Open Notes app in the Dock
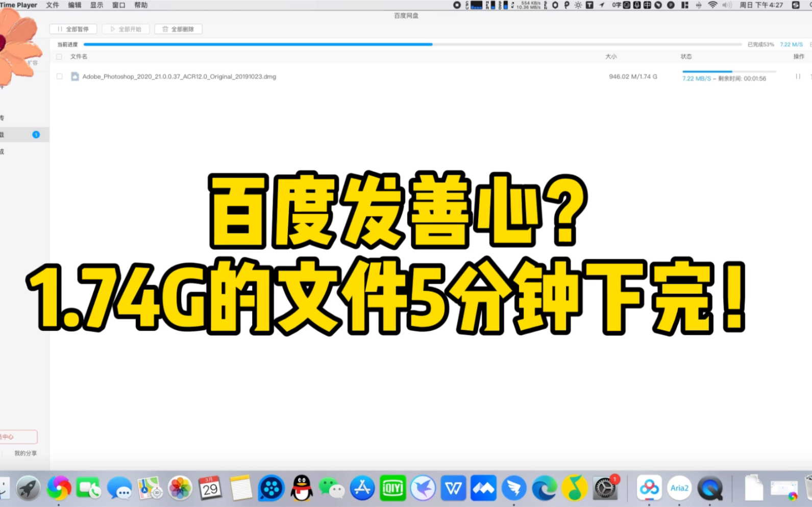 click(241, 488)
